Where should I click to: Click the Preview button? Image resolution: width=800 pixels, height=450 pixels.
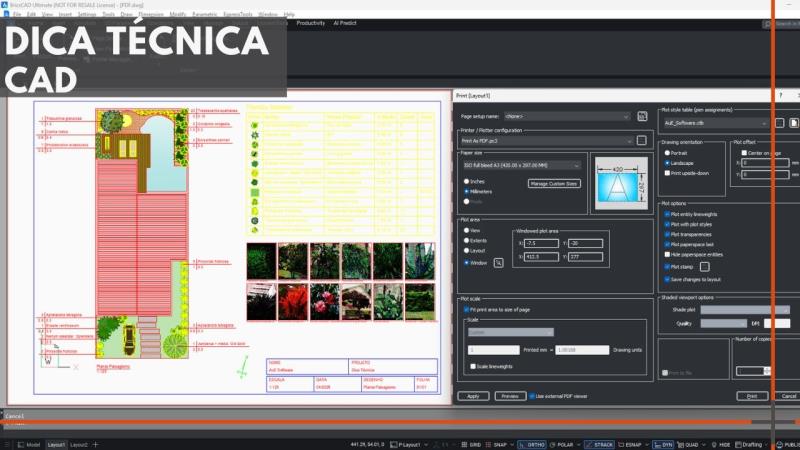[x=510, y=396]
